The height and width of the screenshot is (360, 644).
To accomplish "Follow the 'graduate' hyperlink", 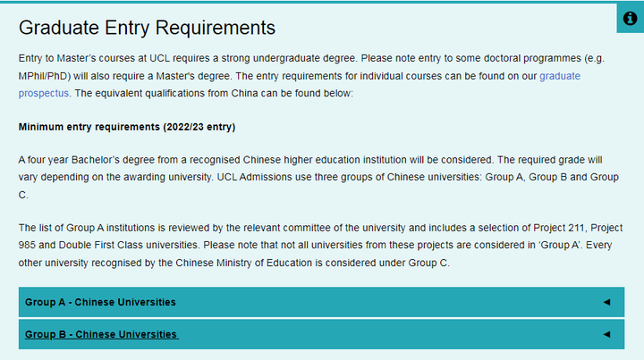I will point(560,76).
